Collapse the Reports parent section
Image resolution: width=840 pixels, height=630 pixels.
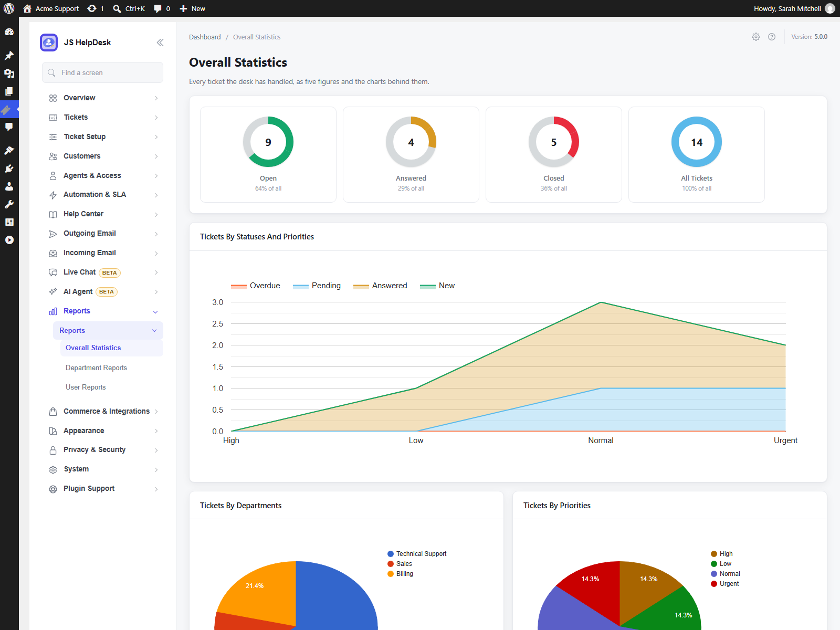(x=103, y=311)
